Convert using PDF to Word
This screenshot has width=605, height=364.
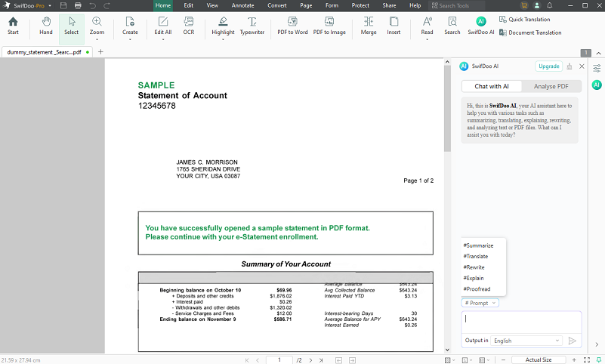pos(292,26)
